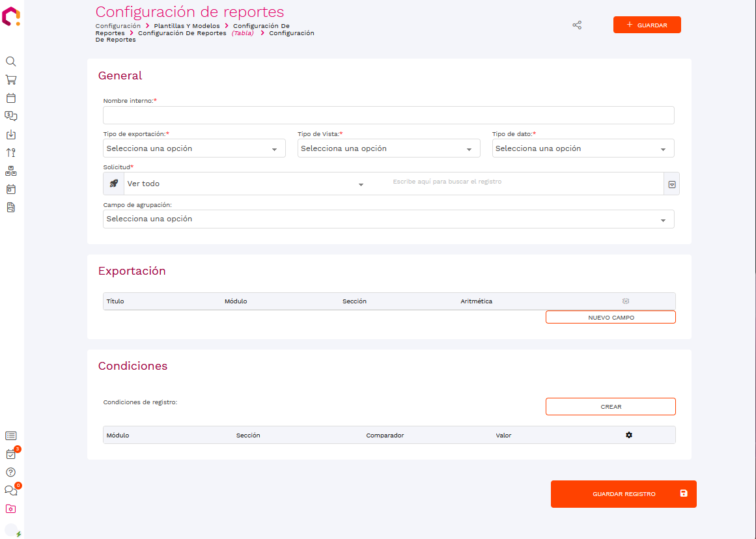Open the Solicitud 'Ver todo' selector
The width and height of the screenshot is (756, 539).
click(x=245, y=184)
